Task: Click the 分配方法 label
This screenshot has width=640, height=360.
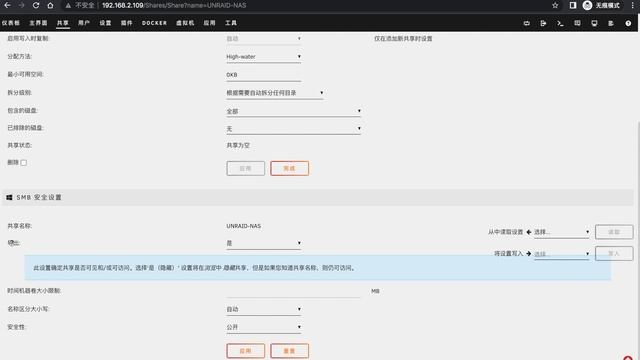Action: click(x=20, y=57)
